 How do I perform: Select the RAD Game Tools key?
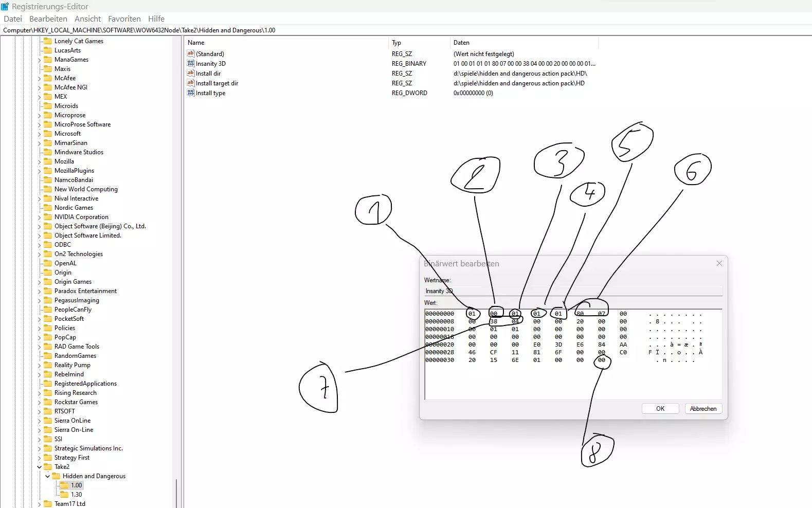(x=77, y=347)
